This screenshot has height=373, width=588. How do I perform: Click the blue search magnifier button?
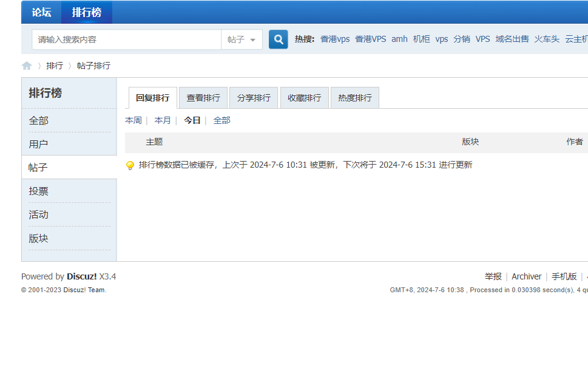[279, 39]
